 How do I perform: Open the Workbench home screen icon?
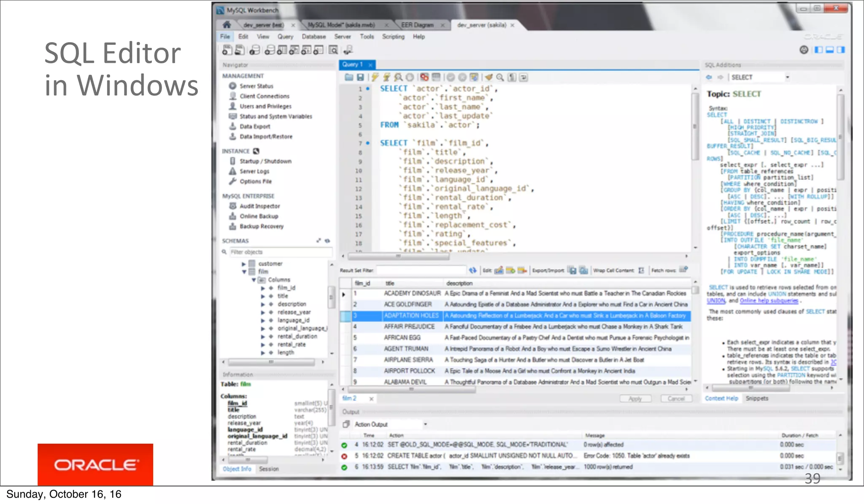227,24
